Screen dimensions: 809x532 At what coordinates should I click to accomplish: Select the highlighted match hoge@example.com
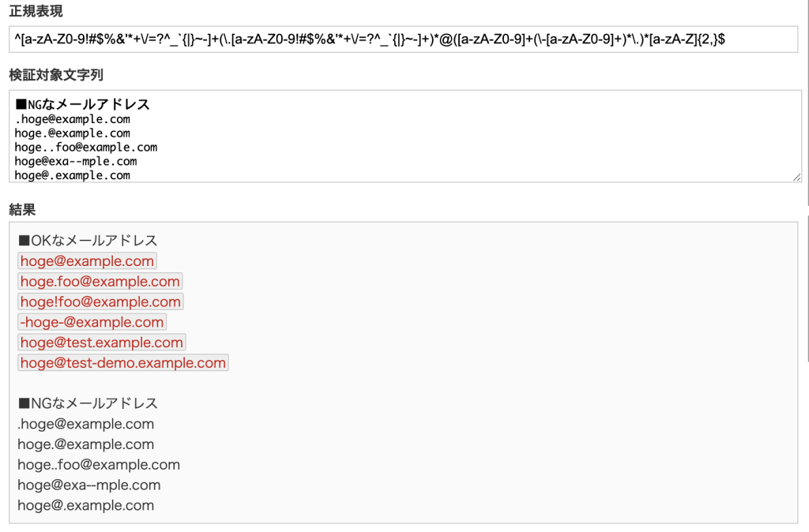pos(87,261)
